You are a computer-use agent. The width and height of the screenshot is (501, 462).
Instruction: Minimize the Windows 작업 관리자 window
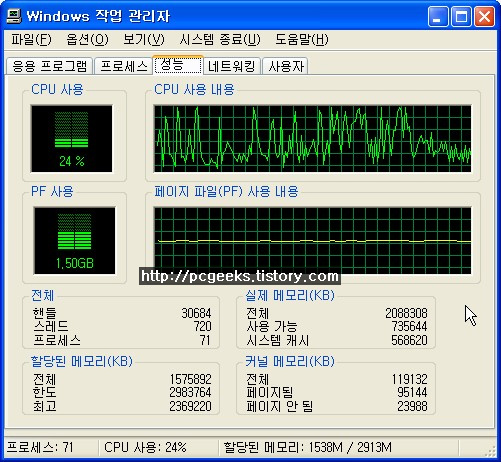click(x=438, y=17)
